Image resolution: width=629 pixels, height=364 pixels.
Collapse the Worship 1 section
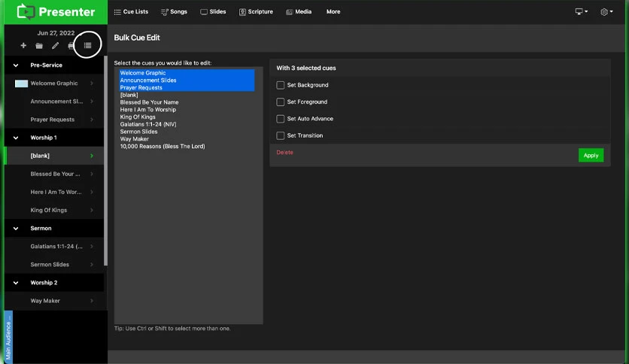point(16,138)
